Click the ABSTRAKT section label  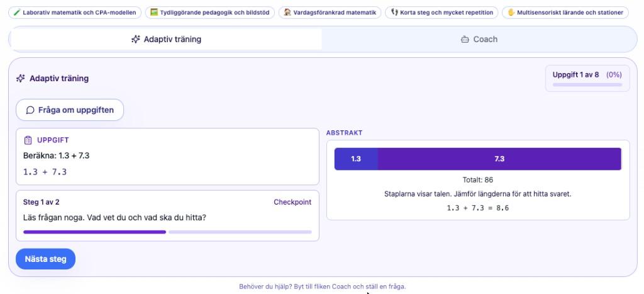pos(344,133)
